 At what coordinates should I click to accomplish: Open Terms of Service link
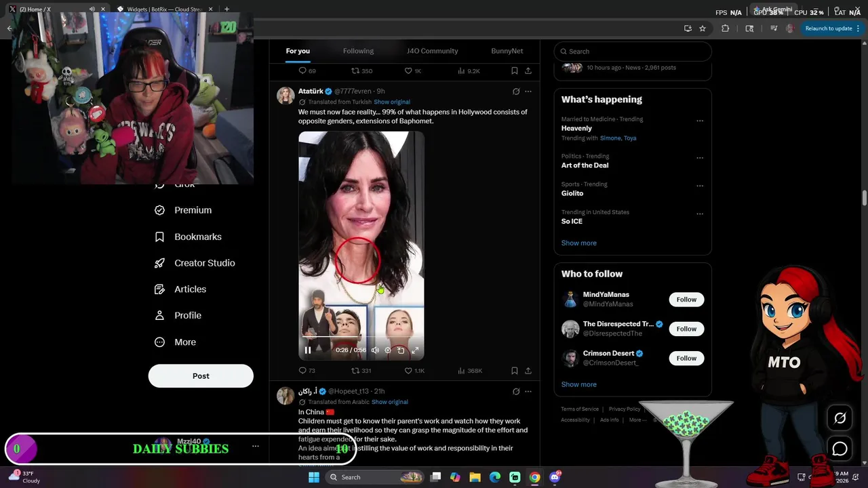tap(580, 409)
